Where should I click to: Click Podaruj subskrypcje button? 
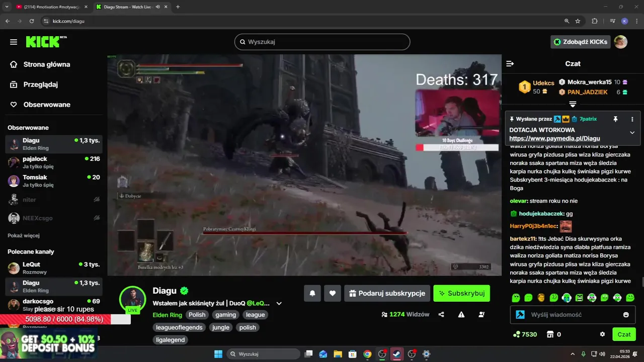tap(387, 293)
